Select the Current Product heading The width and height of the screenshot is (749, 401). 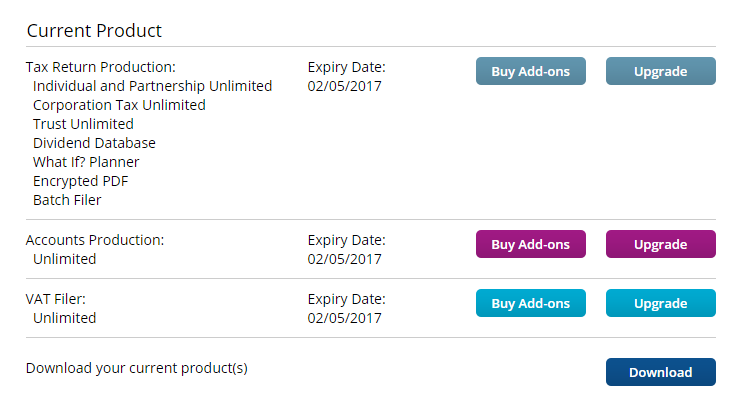point(94,30)
